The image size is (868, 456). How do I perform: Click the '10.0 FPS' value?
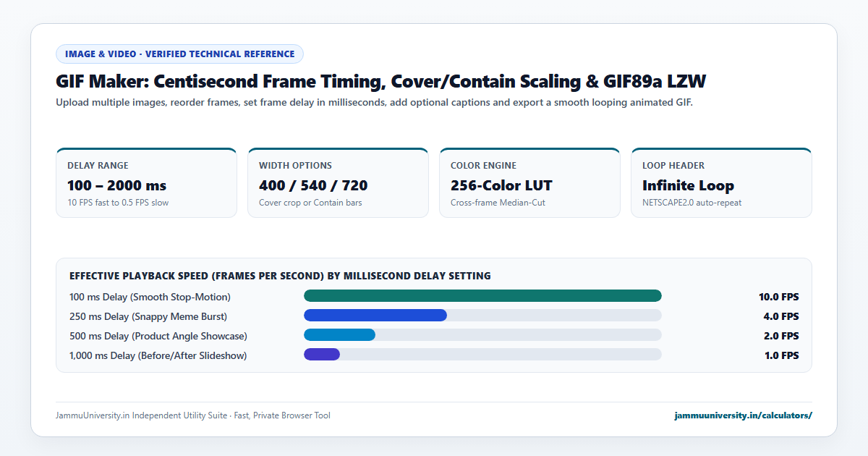pyautogui.click(x=778, y=297)
